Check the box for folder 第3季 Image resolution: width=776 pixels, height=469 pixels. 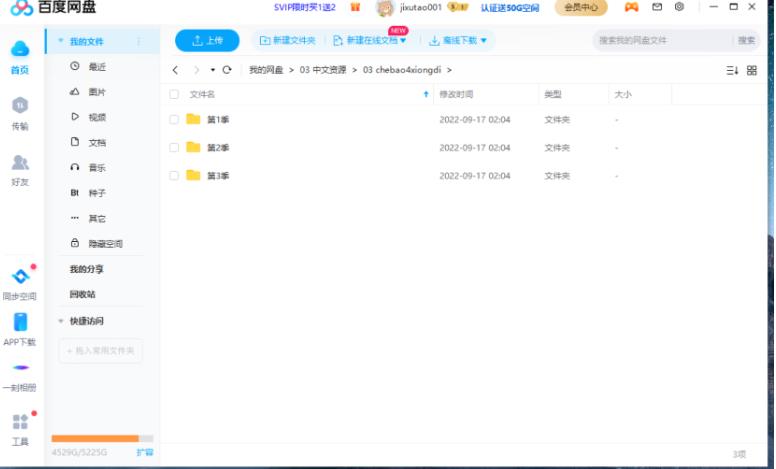[174, 176]
